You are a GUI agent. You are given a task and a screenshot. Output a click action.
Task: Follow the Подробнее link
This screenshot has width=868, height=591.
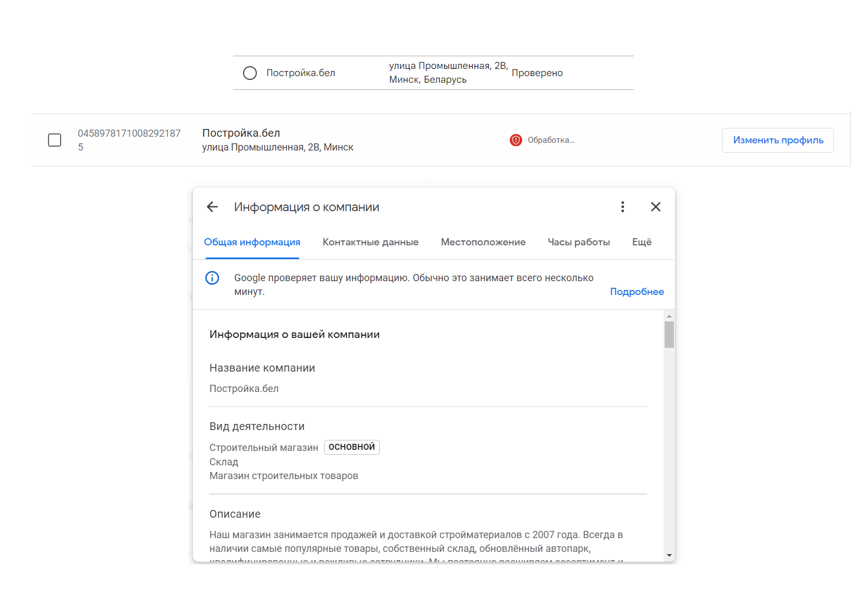pyautogui.click(x=637, y=292)
